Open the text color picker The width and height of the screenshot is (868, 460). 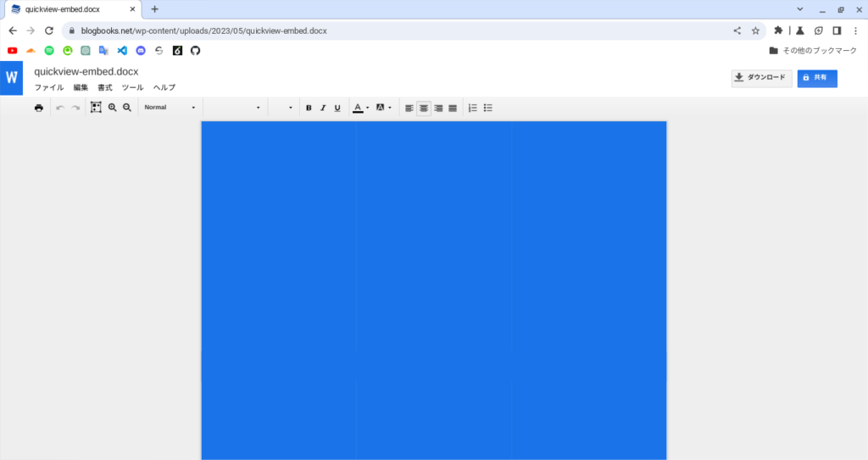click(x=360, y=108)
